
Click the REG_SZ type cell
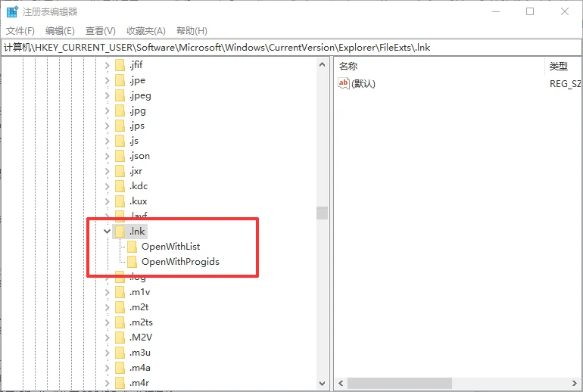coord(566,83)
